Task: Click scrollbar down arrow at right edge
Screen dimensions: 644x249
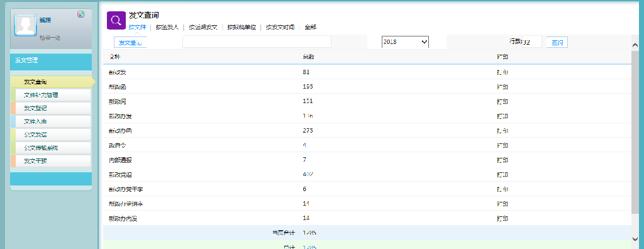Action: click(x=635, y=238)
